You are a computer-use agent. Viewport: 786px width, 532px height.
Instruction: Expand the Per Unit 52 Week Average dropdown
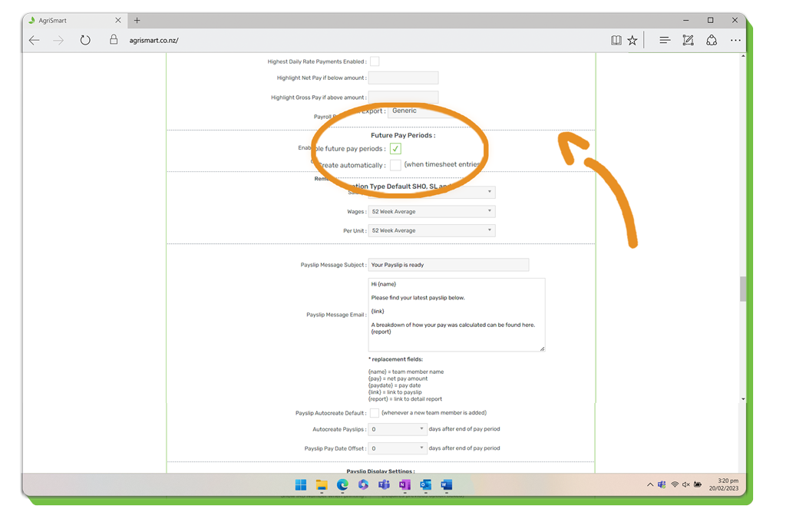click(431, 230)
